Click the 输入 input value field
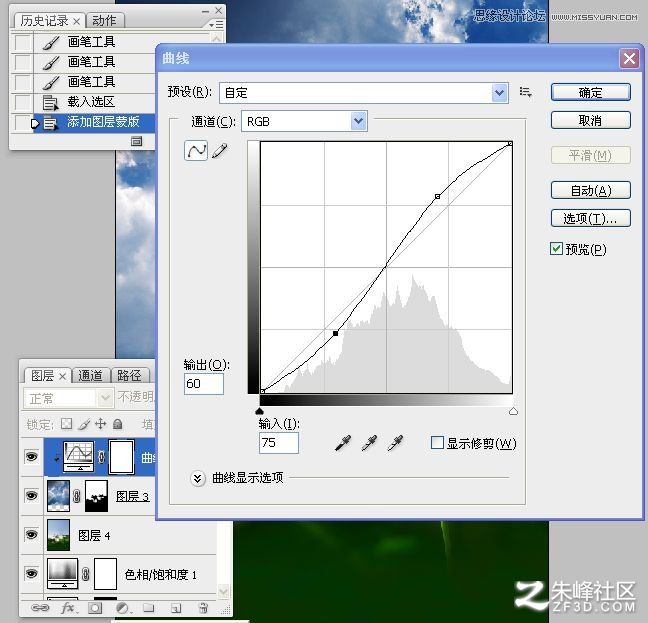 279,442
